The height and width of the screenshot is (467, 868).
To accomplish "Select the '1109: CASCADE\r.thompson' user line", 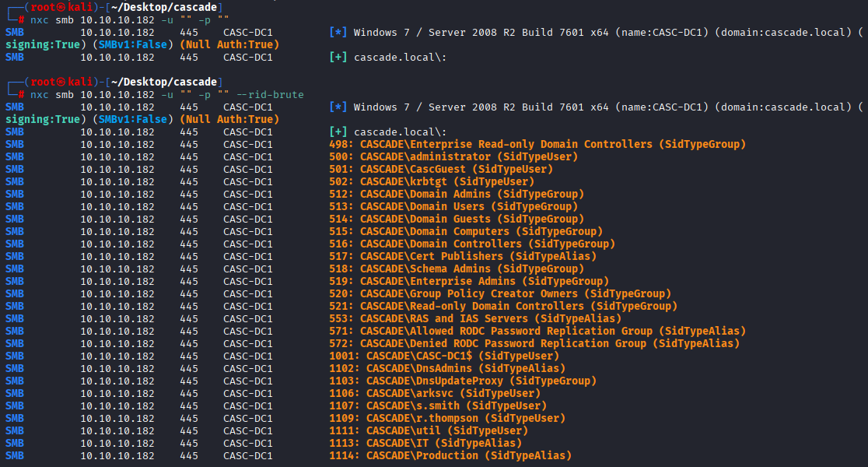I will [x=447, y=418].
